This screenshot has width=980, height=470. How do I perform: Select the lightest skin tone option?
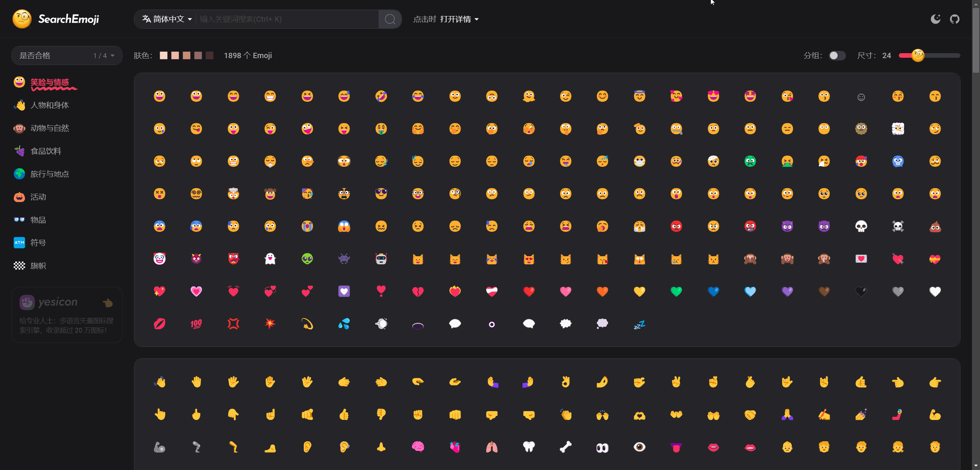pyautogui.click(x=163, y=55)
